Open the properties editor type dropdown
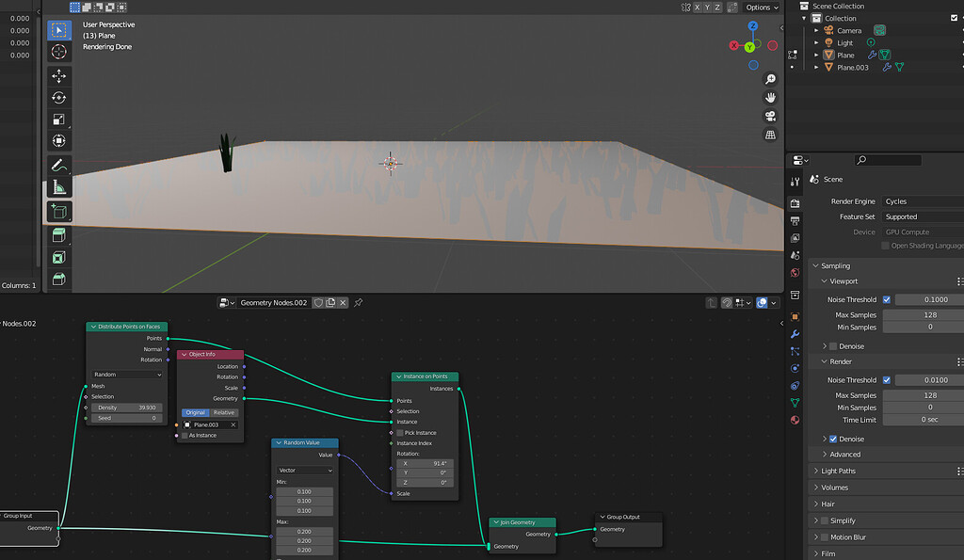The width and height of the screenshot is (964, 560). point(800,160)
